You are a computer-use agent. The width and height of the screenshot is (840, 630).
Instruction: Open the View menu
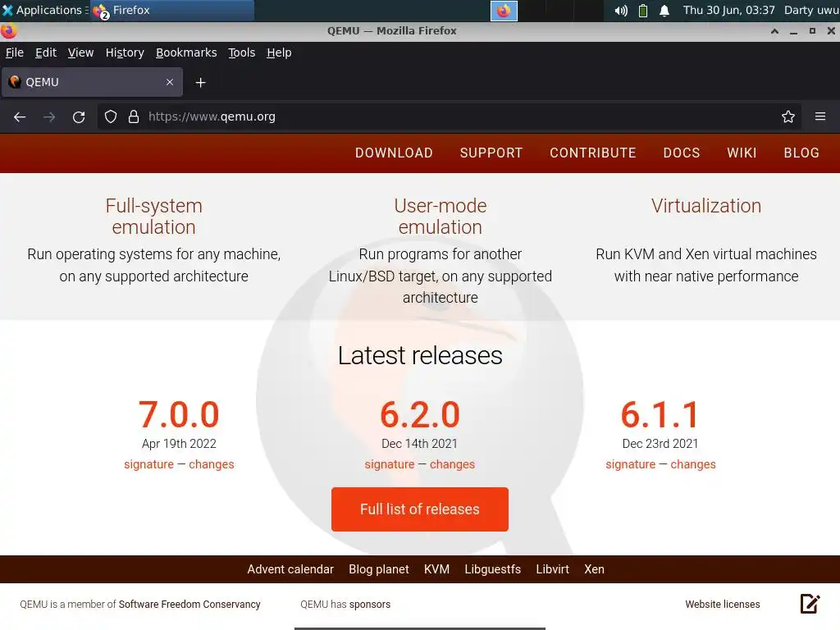(x=81, y=52)
